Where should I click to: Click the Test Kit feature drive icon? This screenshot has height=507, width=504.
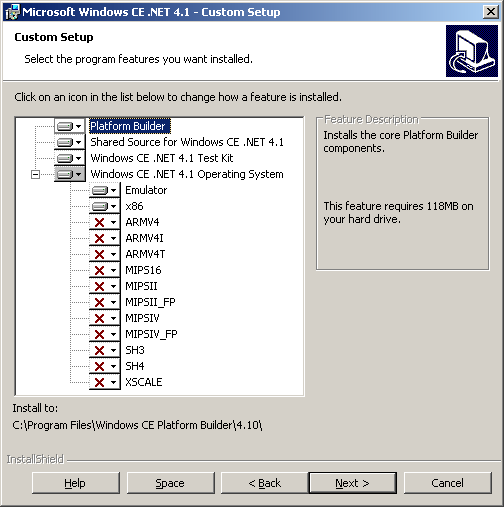[x=65, y=158]
